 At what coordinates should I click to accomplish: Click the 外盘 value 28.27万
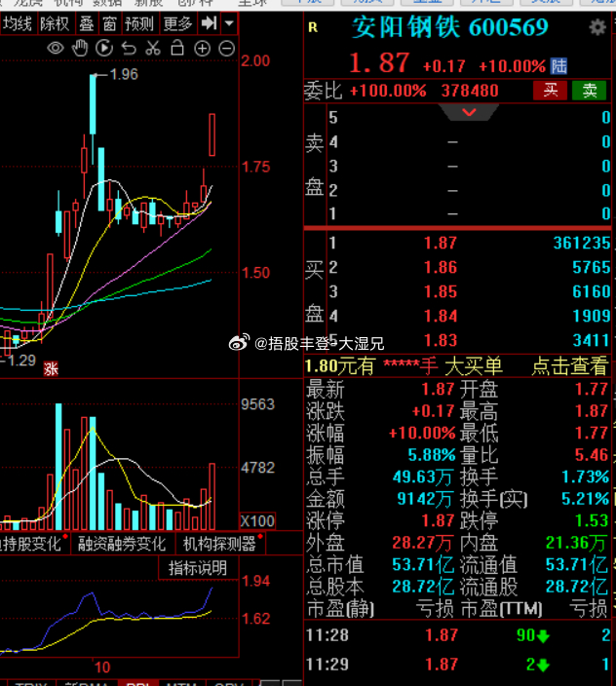pos(422,543)
